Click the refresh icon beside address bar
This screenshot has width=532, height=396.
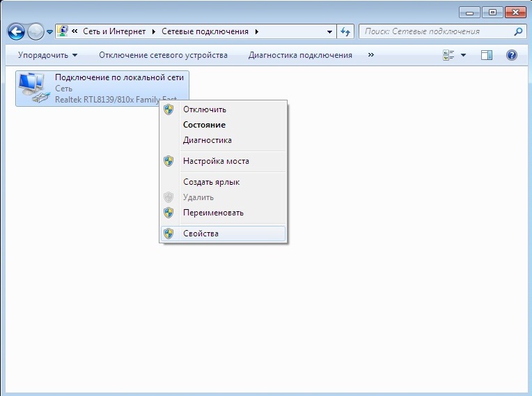pos(346,32)
